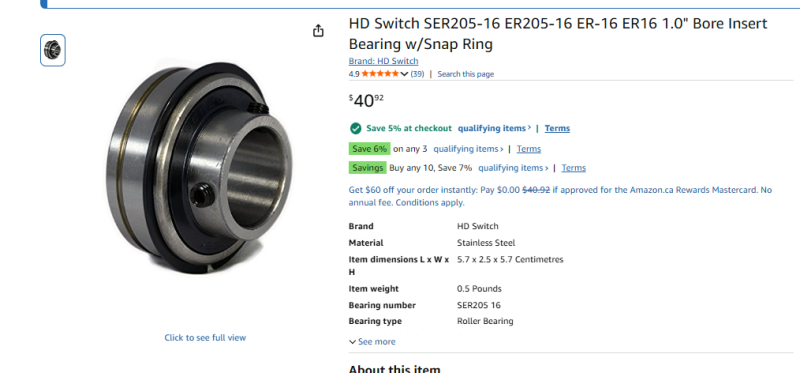Image resolution: width=800 pixels, height=373 pixels.
Task: Click the green Save 6% badge
Action: [369, 149]
